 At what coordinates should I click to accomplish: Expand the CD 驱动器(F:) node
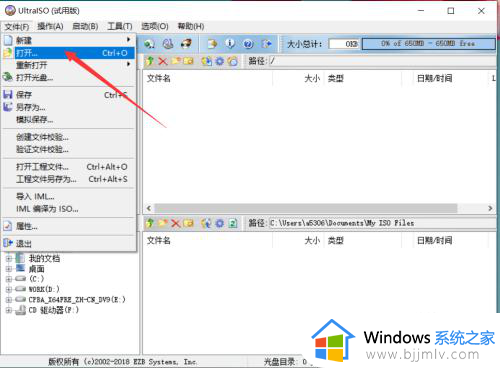(9, 310)
